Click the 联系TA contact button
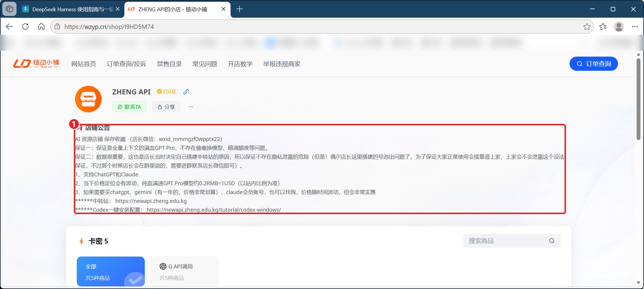Viewport: 644px width, 289px height. point(129,107)
